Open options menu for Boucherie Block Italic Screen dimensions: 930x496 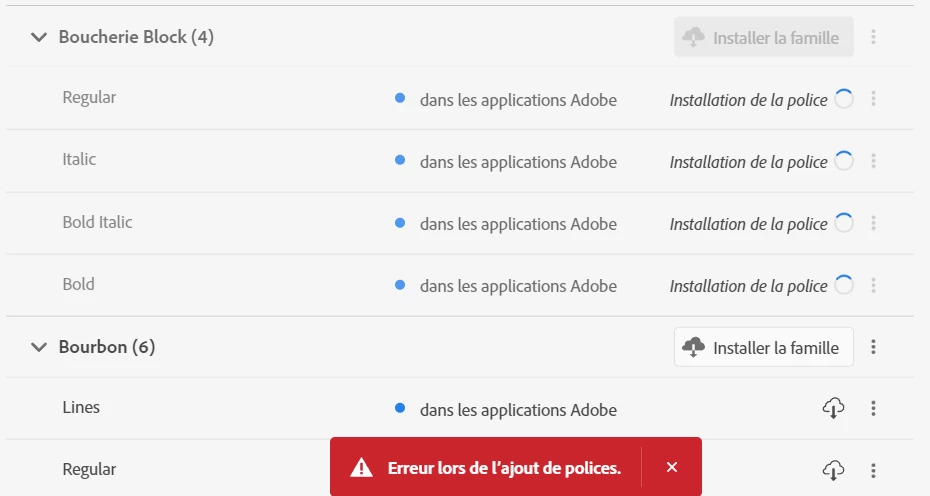(873, 161)
